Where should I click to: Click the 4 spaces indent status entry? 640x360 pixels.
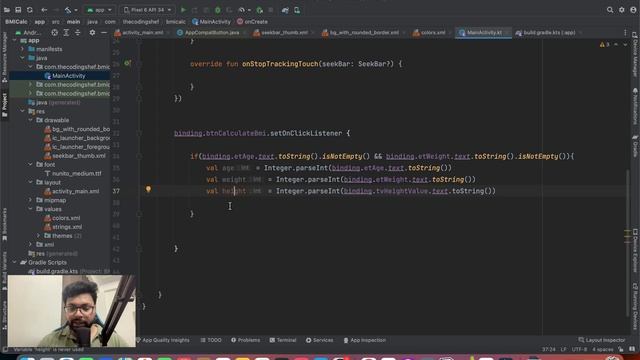point(603,349)
